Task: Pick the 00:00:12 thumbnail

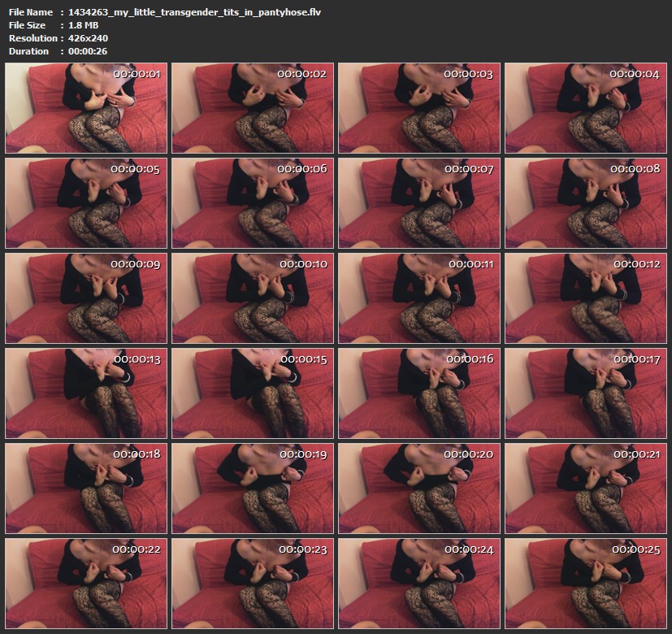Action: (585, 297)
